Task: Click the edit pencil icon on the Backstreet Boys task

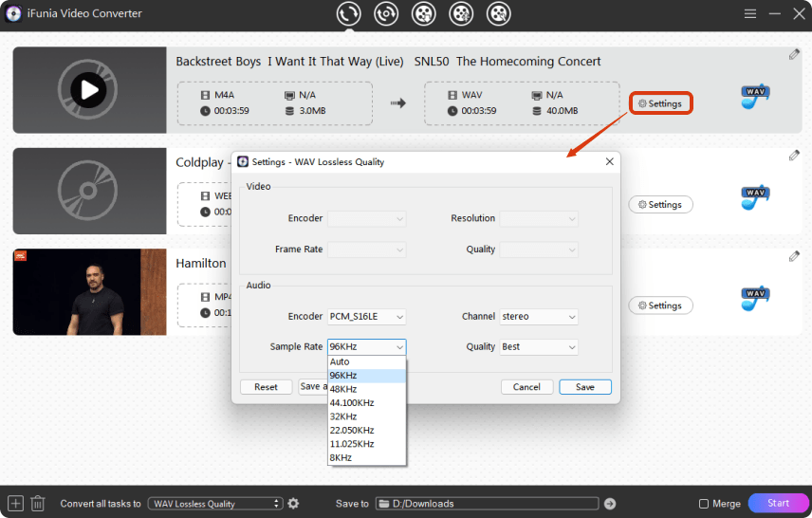Action: [794, 55]
